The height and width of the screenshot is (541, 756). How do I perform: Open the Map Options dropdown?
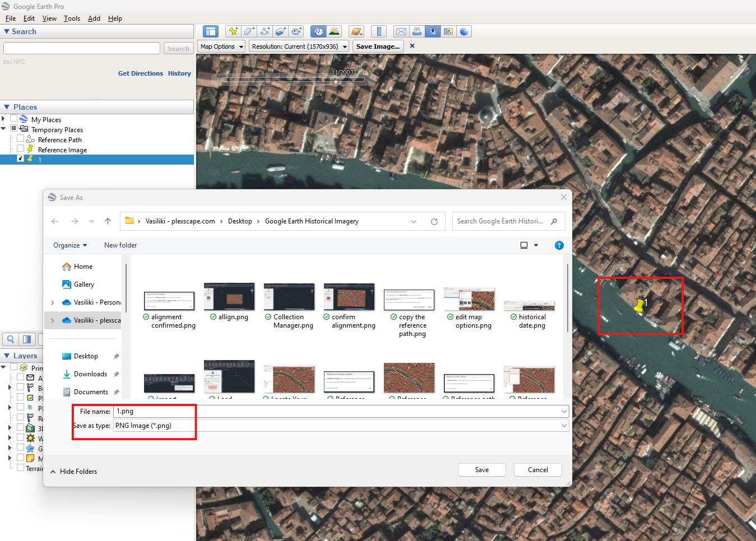(222, 46)
